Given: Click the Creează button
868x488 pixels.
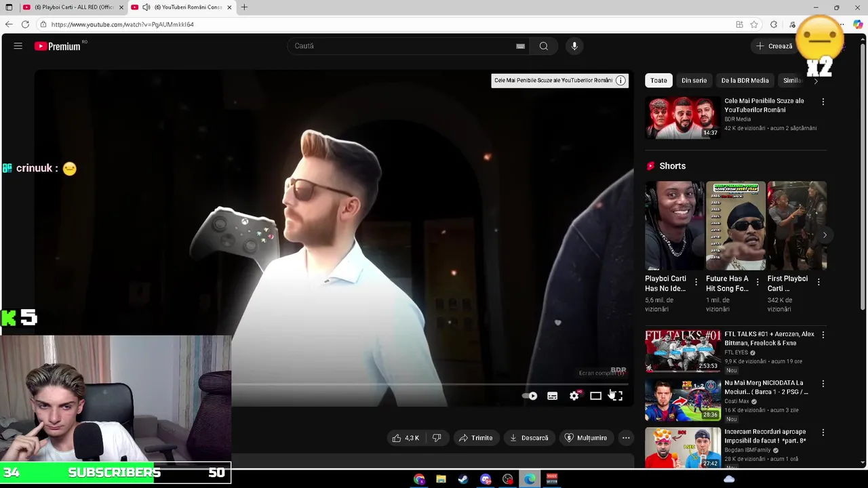Looking at the screenshot, I should click(x=774, y=46).
